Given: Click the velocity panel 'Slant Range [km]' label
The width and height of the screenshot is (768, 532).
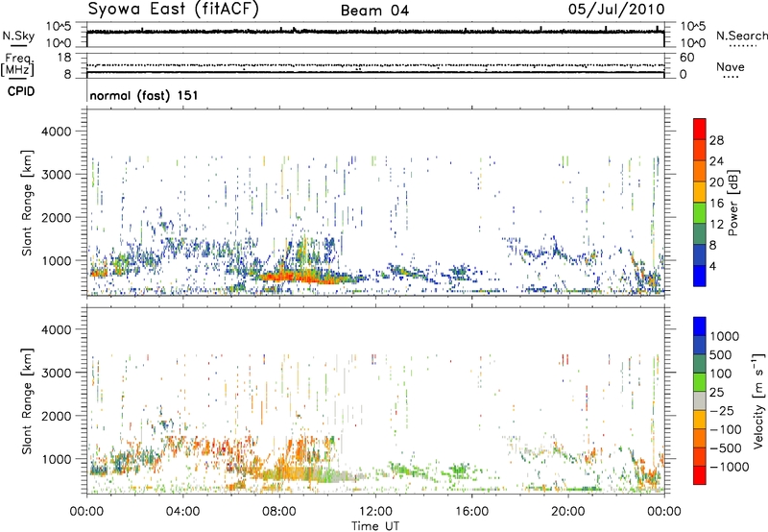Looking at the screenshot, I should [27, 401].
